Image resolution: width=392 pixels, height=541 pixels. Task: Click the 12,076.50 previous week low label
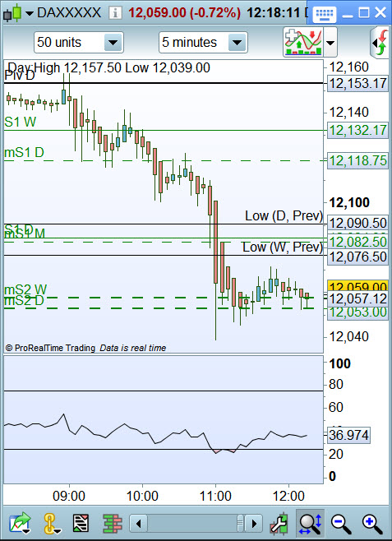(x=357, y=257)
